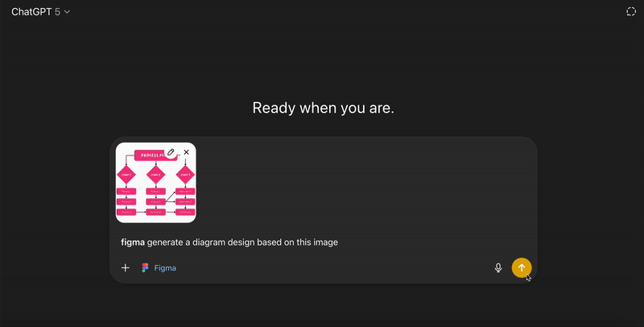The image size is (644, 327).
Task: Click the colorful Figma logo icon
Action: [145, 267]
